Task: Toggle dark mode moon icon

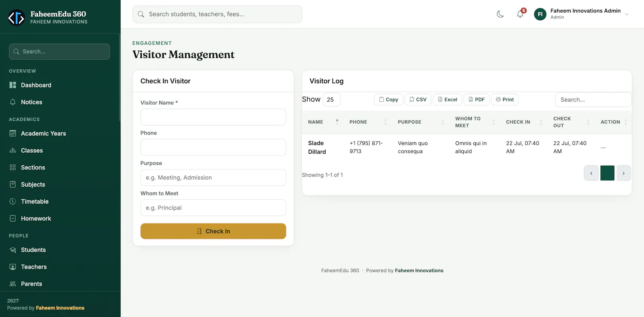Action: coord(500,14)
